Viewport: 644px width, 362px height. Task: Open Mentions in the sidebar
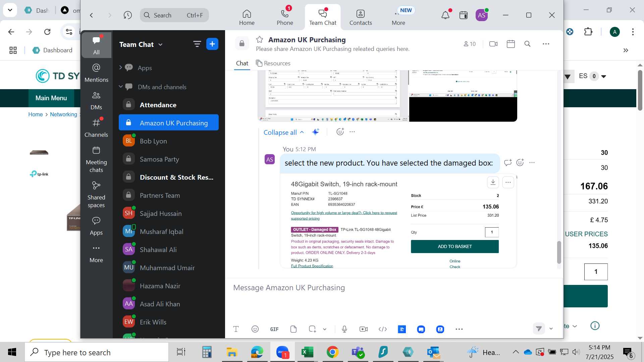96,73
